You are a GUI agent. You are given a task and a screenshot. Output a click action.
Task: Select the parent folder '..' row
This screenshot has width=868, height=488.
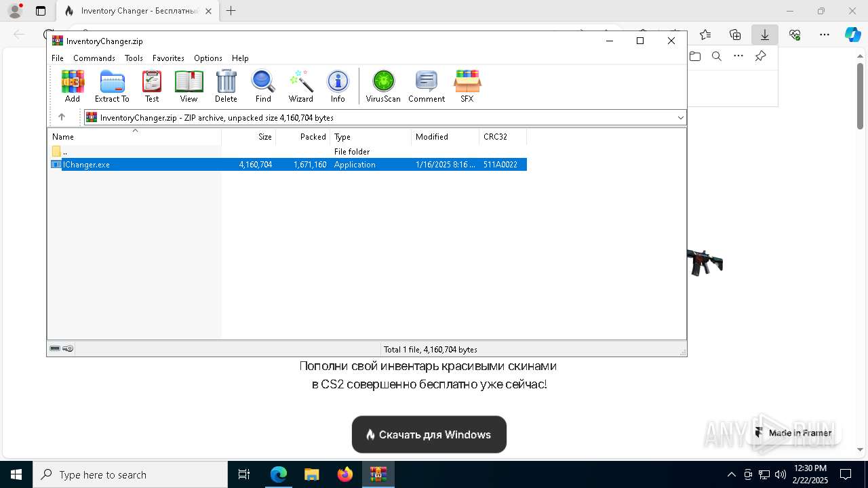(288, 152)
